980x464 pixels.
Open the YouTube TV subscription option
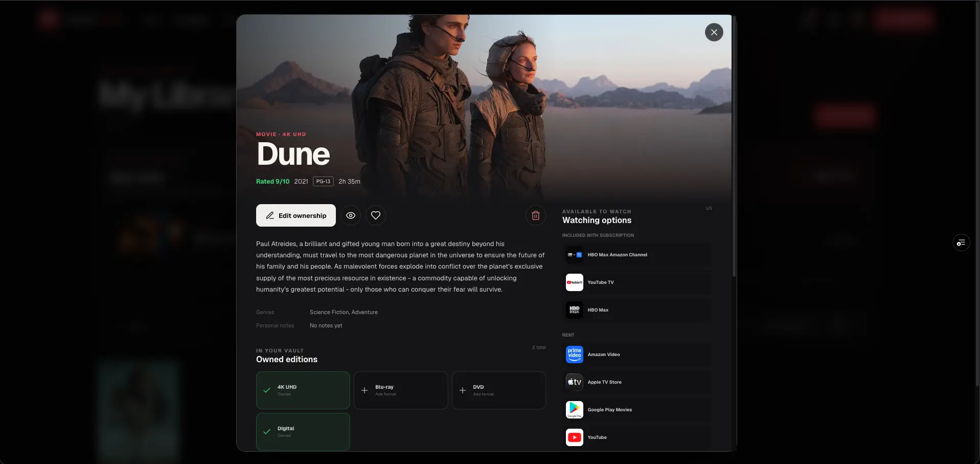click(637, 282)
